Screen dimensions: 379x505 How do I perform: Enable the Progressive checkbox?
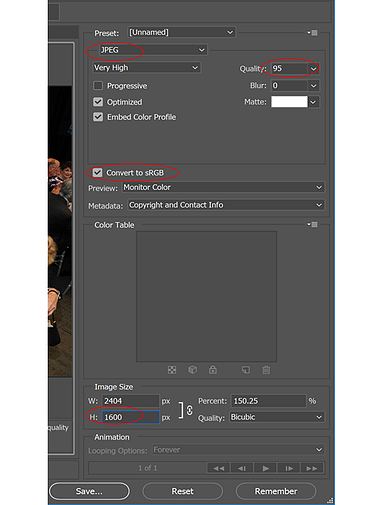[98, 86]
